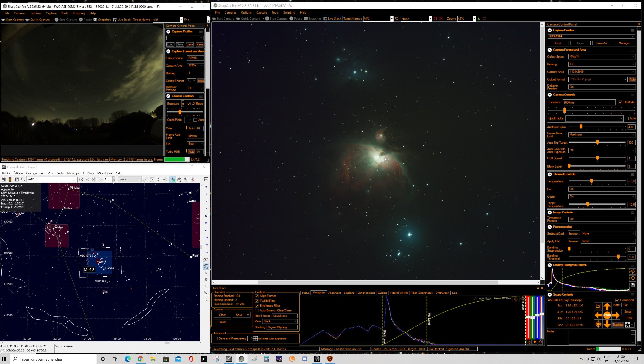Open the Raw Frames dropdown showing Save None
The image size is (644, 364).
pos(285,316)
